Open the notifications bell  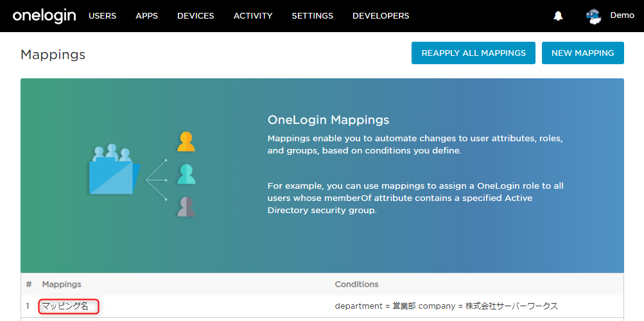point(558,16)
